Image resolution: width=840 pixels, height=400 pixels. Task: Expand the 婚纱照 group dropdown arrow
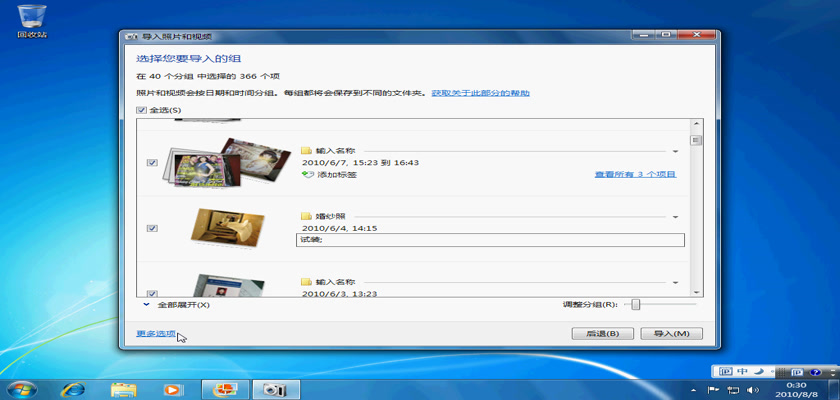point(676,217)
